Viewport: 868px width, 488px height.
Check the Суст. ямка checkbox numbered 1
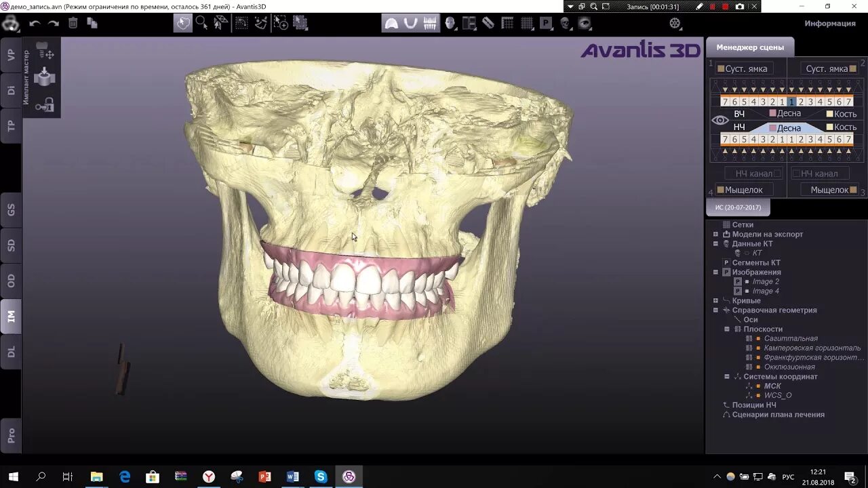coord(720,68)
